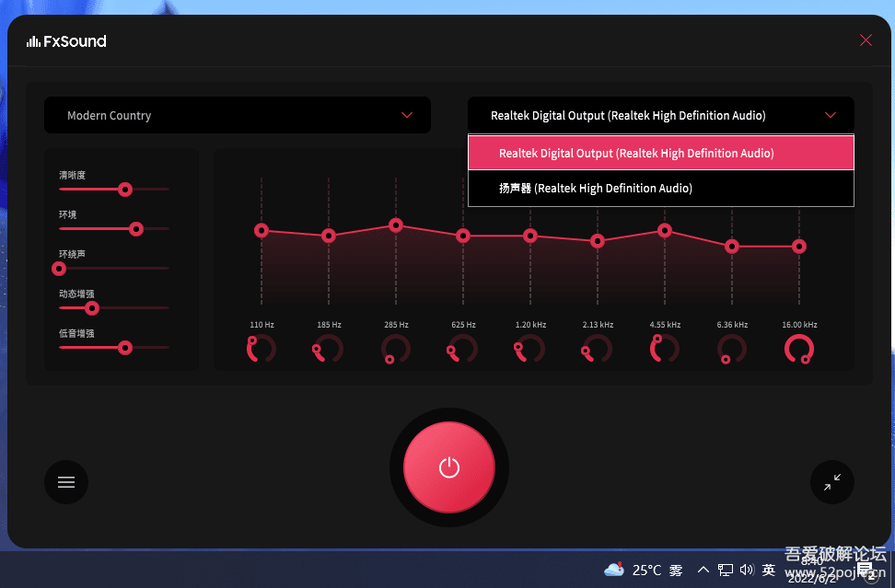Image resolution: width=895 pixels, height=588 pixels.
Task: Close the FxSound window
Action: coord(866,40)
